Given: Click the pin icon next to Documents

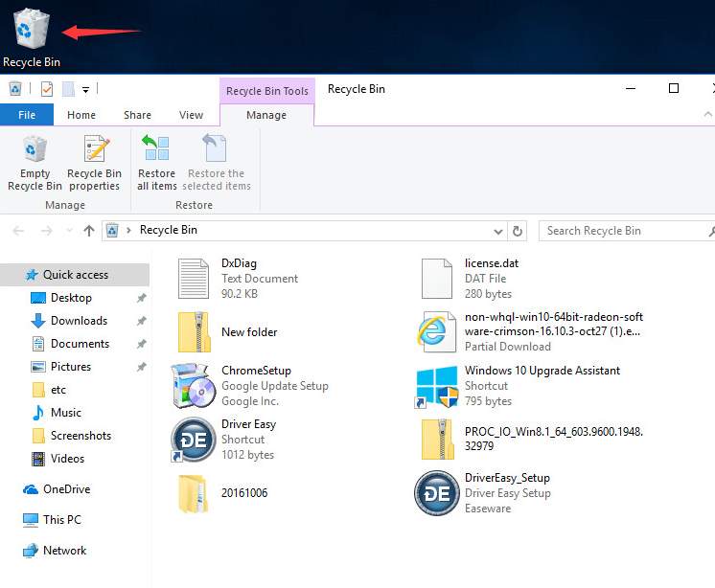Looking at the screenshot, I should click(x=141, y=344).
